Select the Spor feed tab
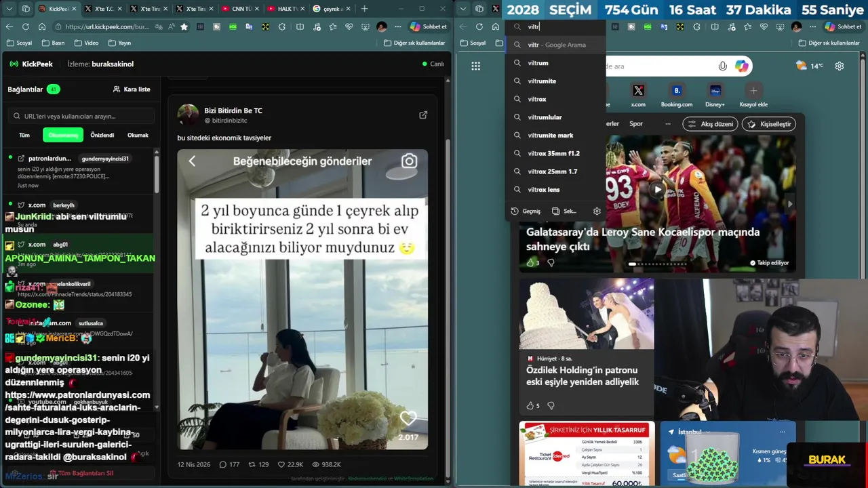Viewport: 868px width, 488px height. pos(636,124)
